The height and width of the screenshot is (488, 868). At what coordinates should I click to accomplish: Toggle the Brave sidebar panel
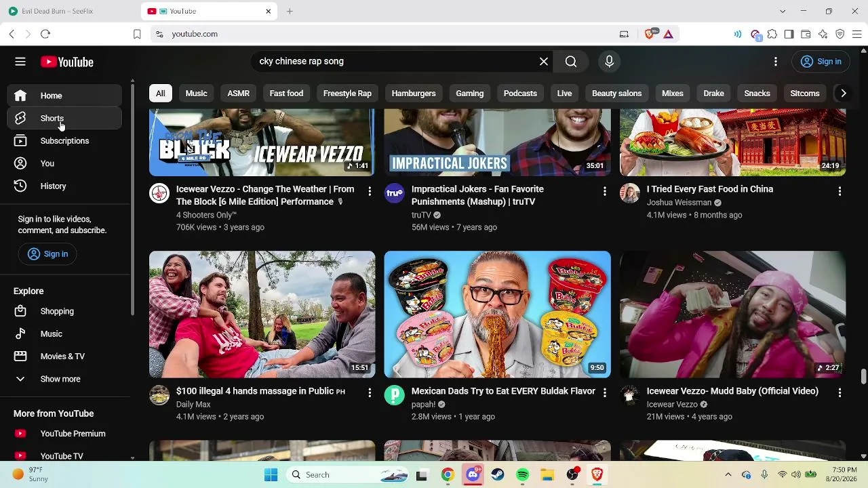789,34
